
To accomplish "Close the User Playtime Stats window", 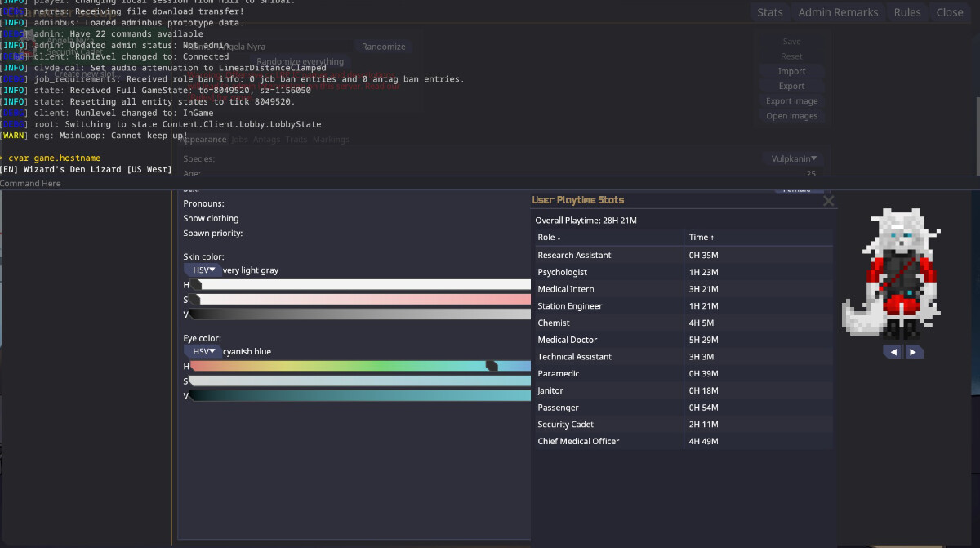I will 828,201.
